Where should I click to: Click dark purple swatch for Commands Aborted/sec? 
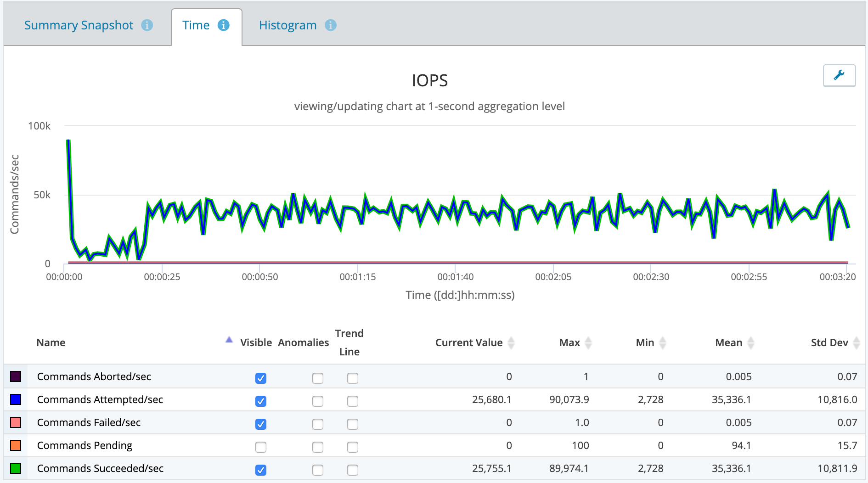pyautogui.click(x=16, y=376)
